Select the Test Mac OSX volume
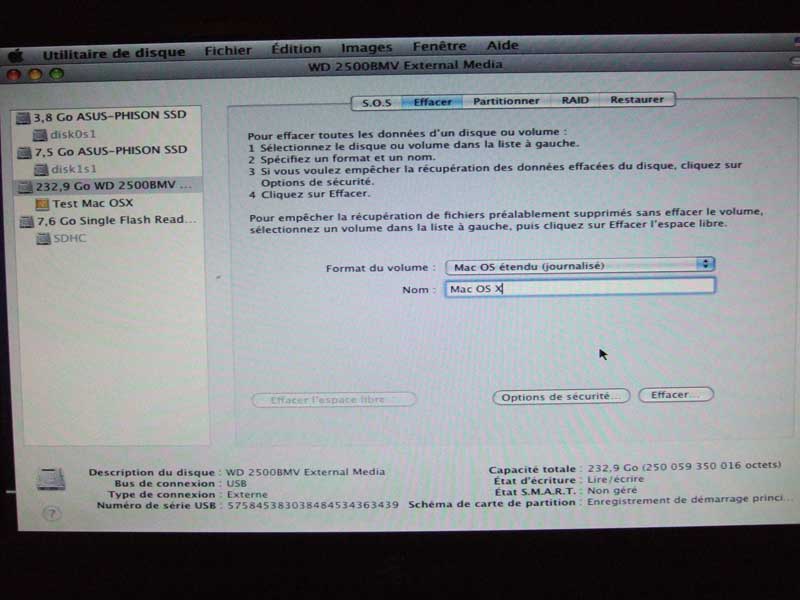Viewport: 800px width, 600px height. [110, 204]
